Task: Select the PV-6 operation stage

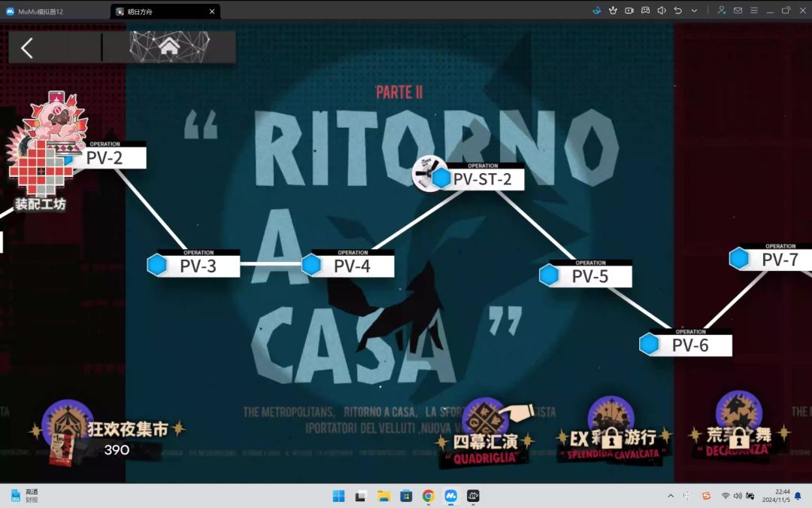Action: [685, 342]
